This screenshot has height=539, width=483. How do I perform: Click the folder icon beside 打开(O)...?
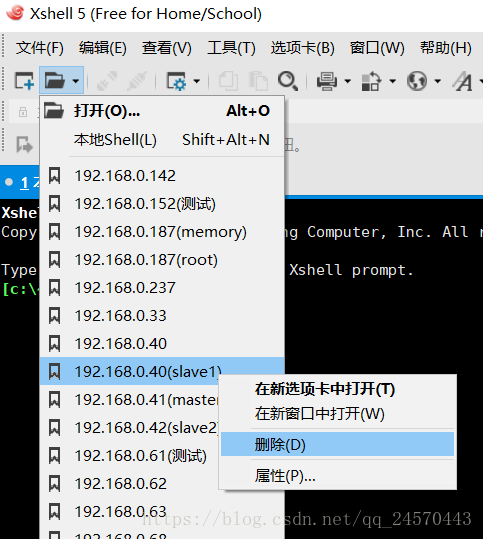[x=54, y=111]
